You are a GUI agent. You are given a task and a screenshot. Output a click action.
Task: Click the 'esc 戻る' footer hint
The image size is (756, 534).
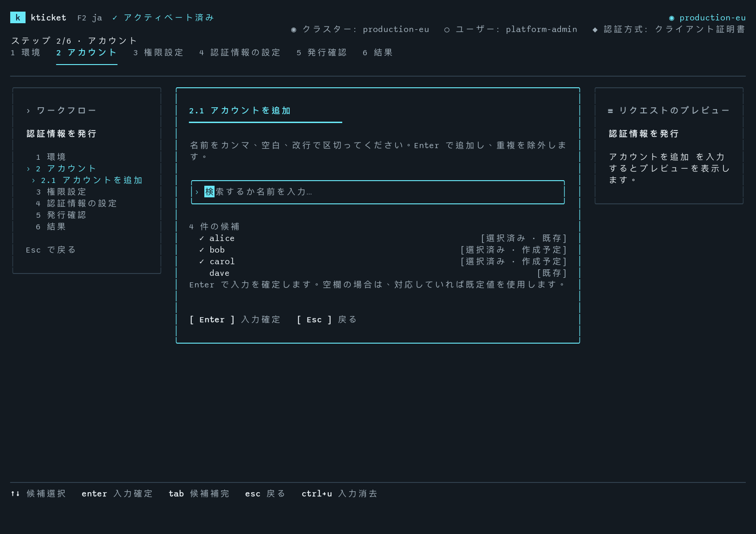pyautogui.click(x=266, y=494)
